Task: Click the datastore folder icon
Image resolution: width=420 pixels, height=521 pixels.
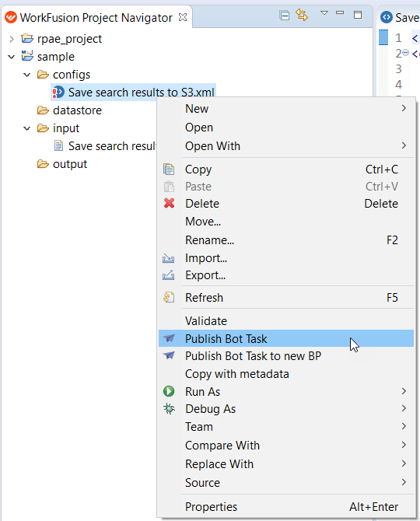Action: point(43,110)
